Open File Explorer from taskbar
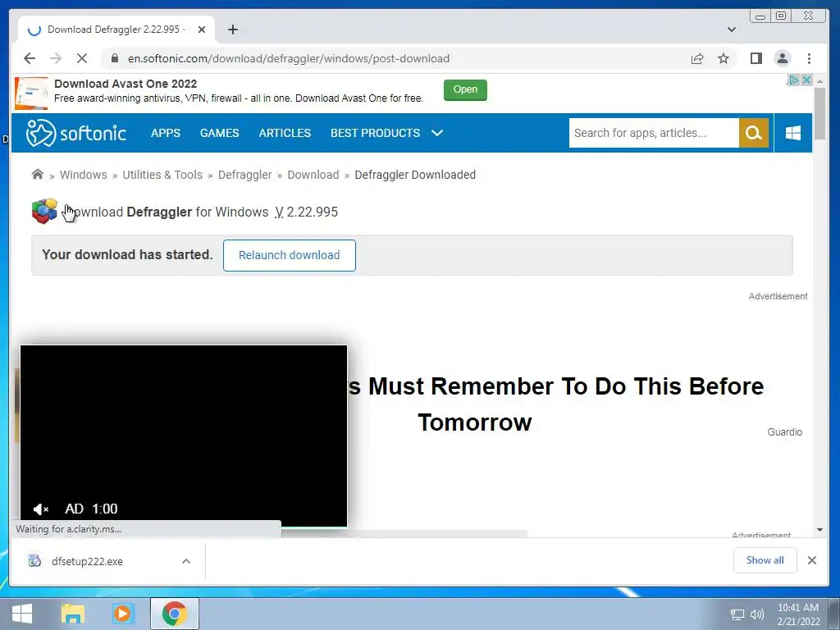This screenshot has height=630, width=840. pyautogui.click(x=73, y=614)
